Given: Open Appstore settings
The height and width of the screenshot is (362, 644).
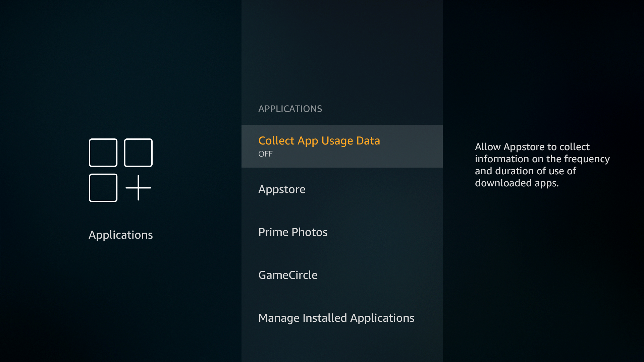Looking at the screenshot, I should [x=282, y=189].
